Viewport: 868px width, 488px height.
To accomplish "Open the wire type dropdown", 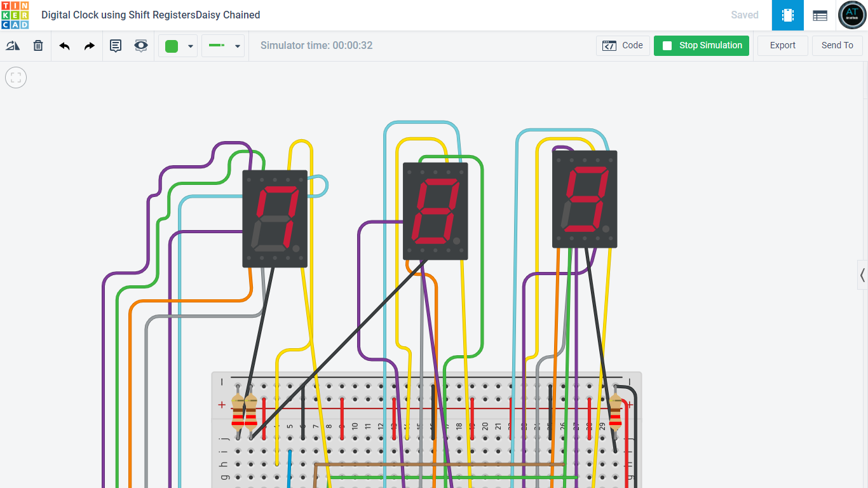I will coord(223,46).
